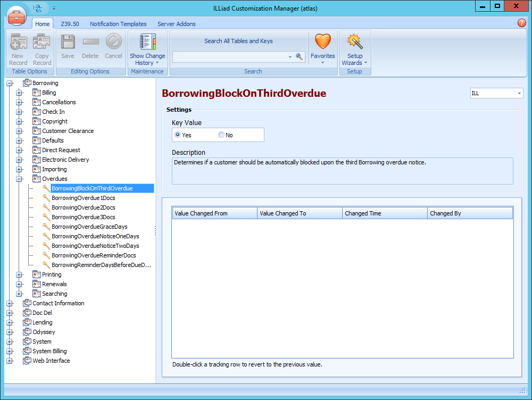Select the No radio button
Viewport: 532px width, 400px height.
click(x=221, y=135)
